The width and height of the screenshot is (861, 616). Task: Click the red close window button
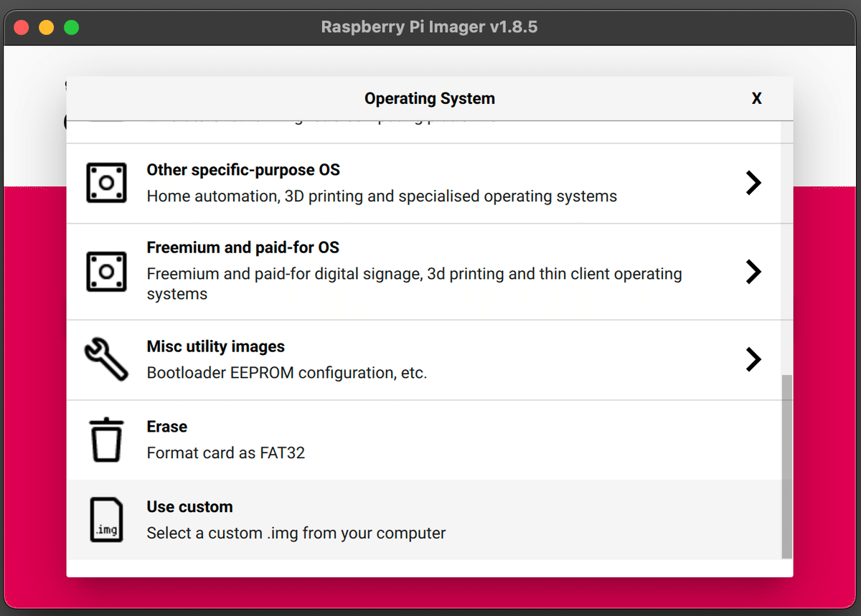click(22, 28)
